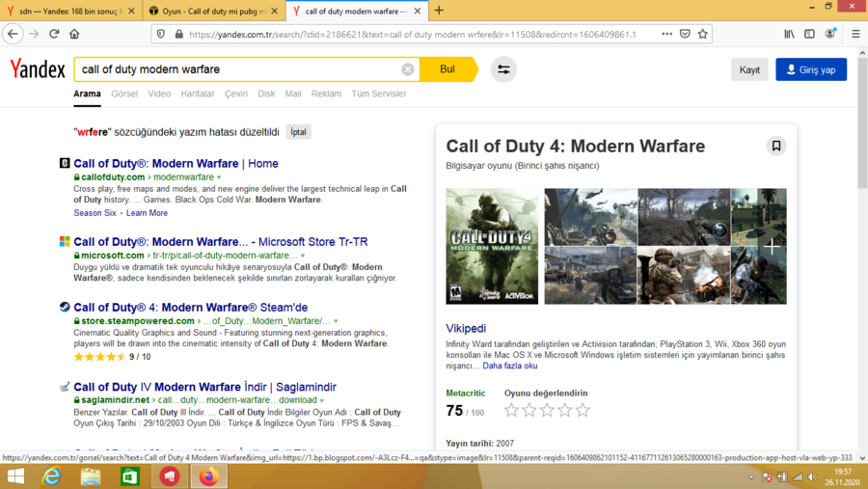Viewport: 868px width, 489px height.
Task: Open page actions three-dot menu
Action: pyautogui.click(x=667, y=34)
